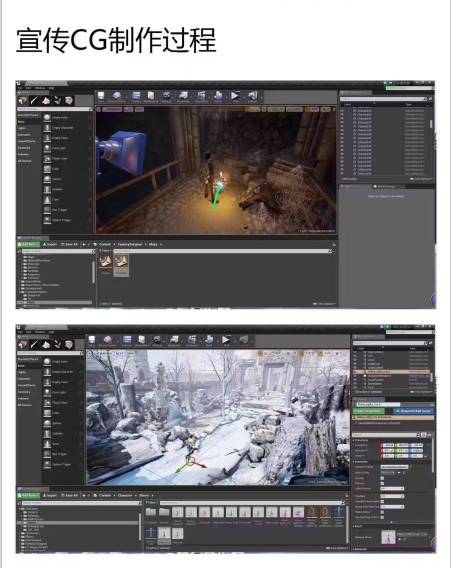Image resolution: width=451 pixels, height=568 pixels.
Task: Open Cinematics in lower editor toolbar
Action: click(192, 341)
